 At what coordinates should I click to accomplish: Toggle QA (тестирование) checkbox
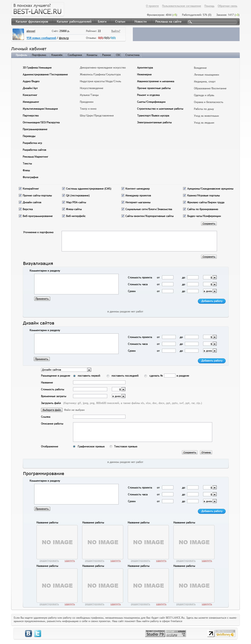click(x=63, y=195)
